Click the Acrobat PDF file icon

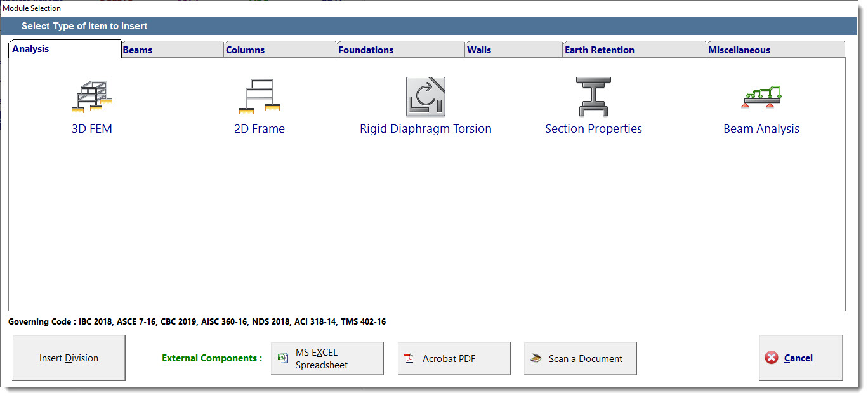pyautogui.click(x=409, y=358)
